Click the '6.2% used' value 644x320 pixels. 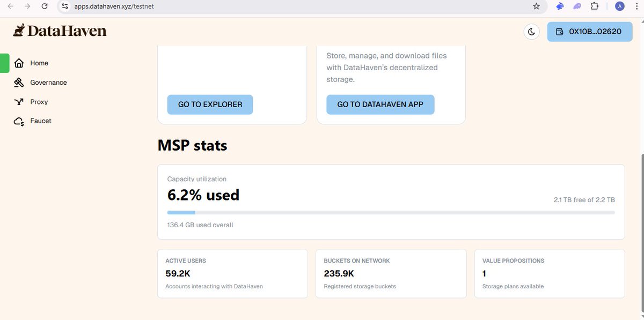(203, 195)
